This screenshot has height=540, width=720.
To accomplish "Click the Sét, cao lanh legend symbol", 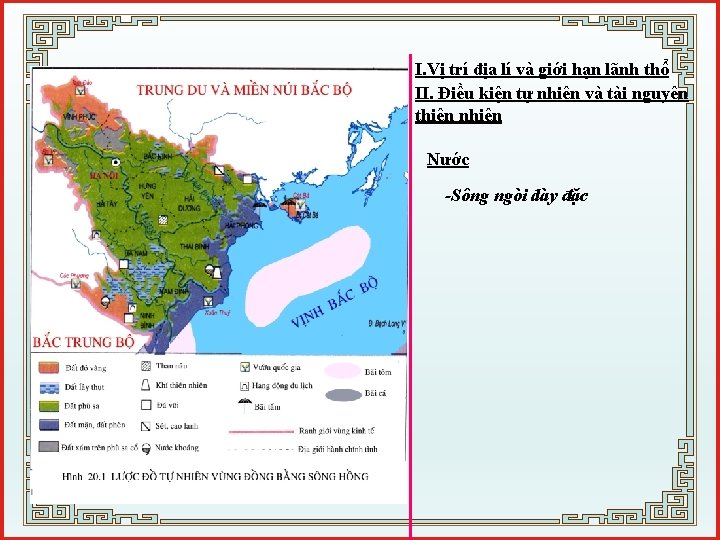I will [x=146, y=426].
